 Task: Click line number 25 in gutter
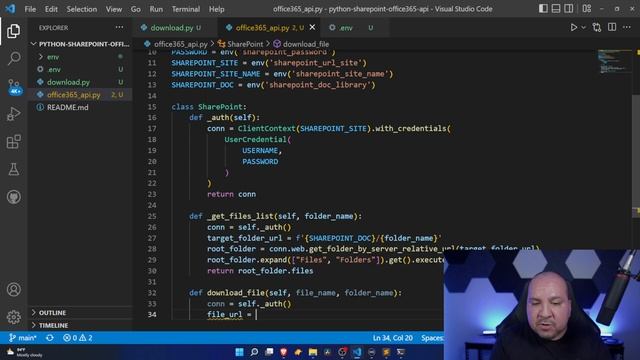click(152, 216)
